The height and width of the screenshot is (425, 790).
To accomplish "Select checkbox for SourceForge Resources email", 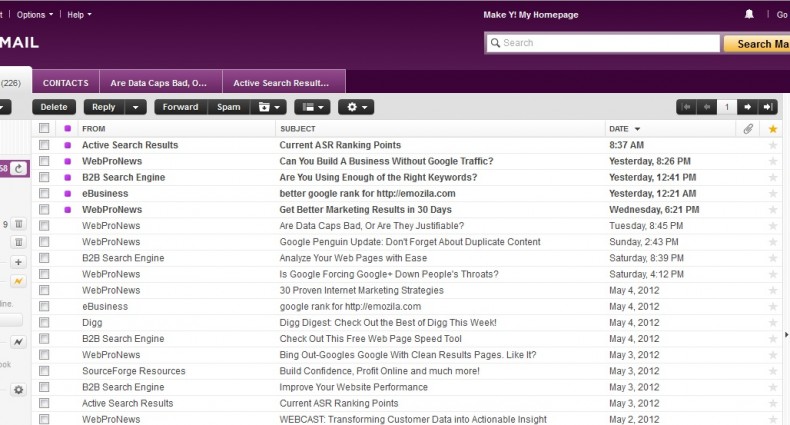I will pyautogui.click(x=44, y=371).
